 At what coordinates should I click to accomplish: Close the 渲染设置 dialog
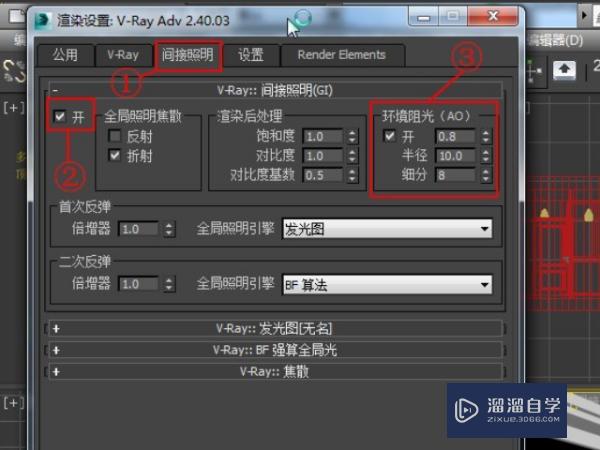click(x=493, y=16)
